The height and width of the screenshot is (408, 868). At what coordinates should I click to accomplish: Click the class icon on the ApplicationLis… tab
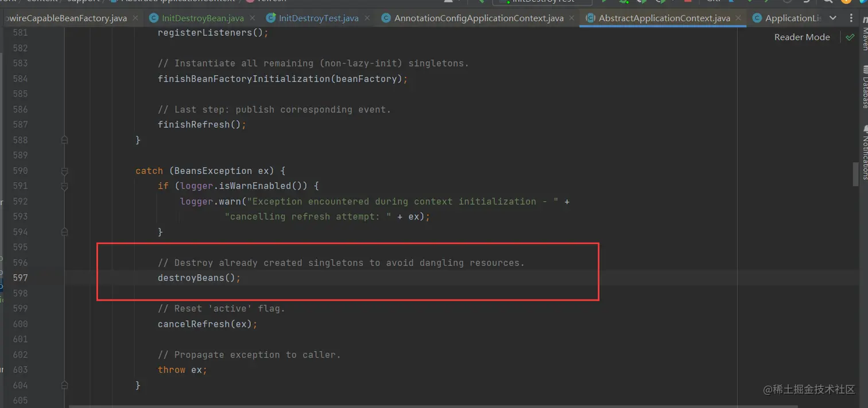pyautogui.click(x=757, y=18)
